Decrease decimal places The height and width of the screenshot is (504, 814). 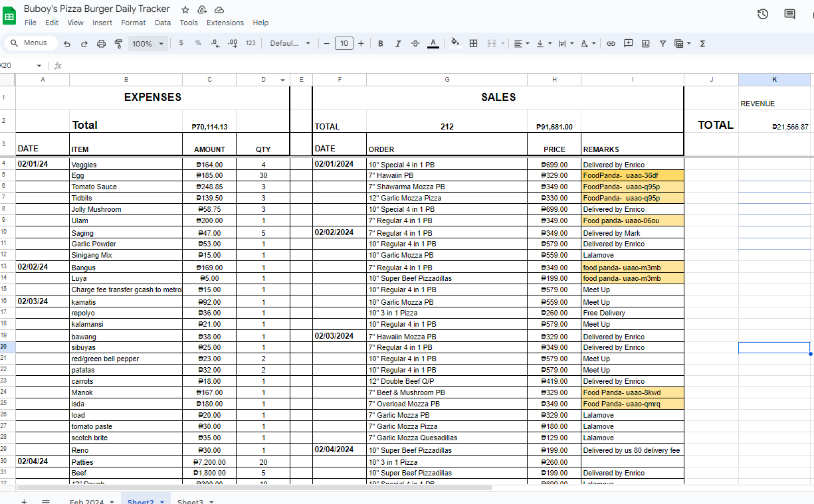point(215,43)
